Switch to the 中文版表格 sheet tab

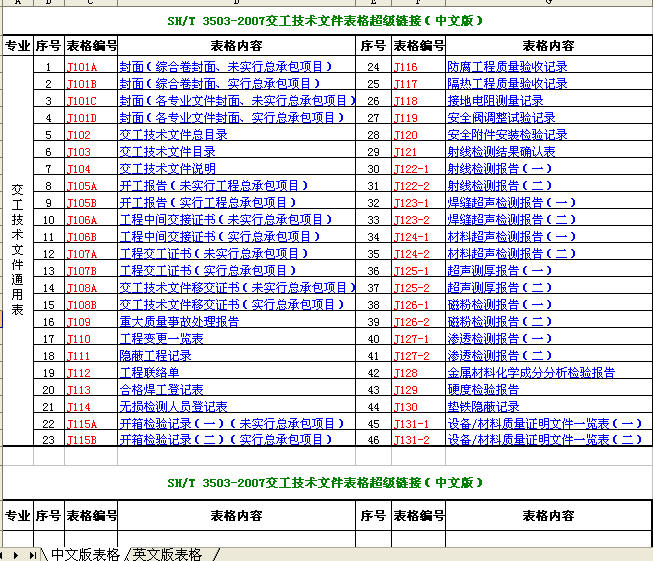pos(85,554)
